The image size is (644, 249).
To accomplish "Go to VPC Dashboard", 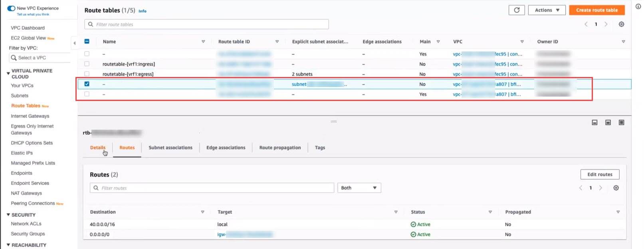I will pos(28,28).
